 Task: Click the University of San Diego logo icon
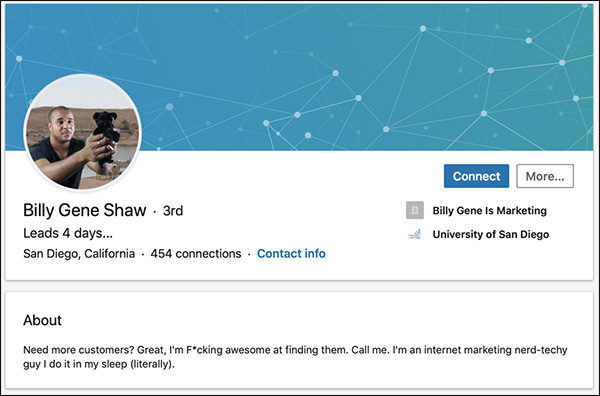415,234
